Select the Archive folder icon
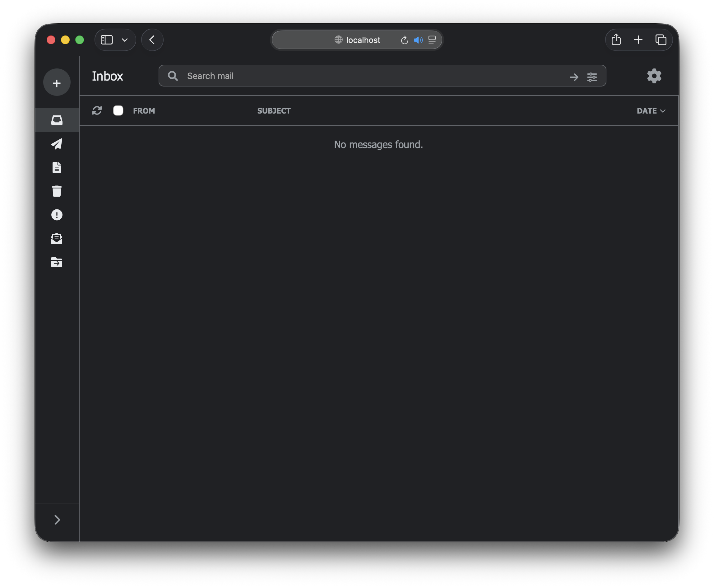 tap(57, 262)
